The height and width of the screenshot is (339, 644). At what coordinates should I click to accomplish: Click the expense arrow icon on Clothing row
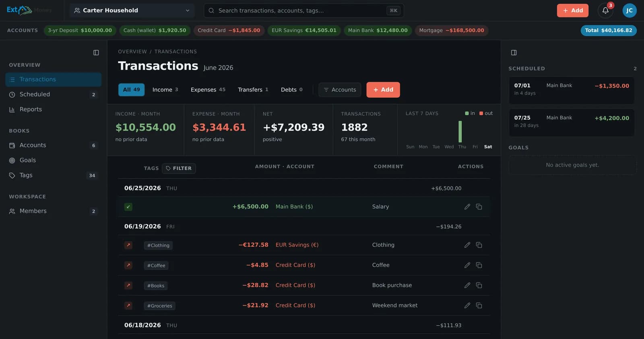click(128, 245)
